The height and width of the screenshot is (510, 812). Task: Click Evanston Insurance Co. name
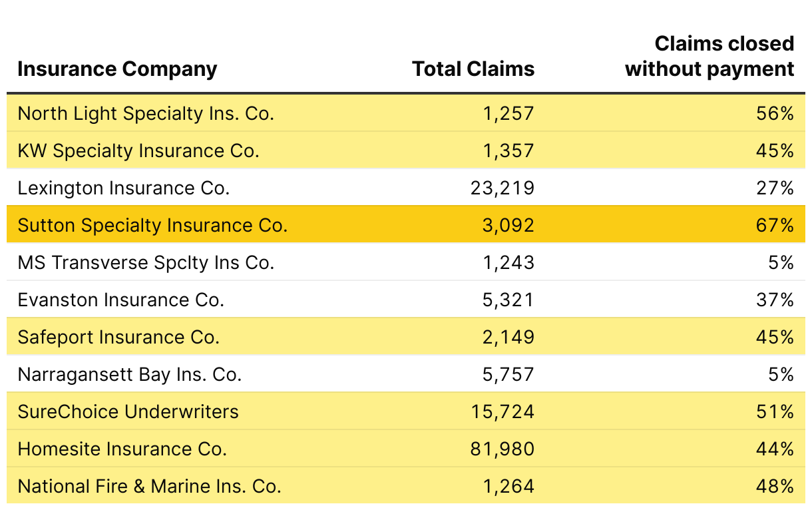(121, 300)
